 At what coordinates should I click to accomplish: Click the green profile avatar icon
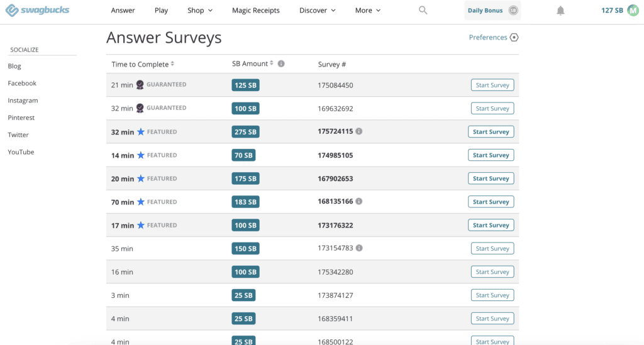tap(633, 10)
